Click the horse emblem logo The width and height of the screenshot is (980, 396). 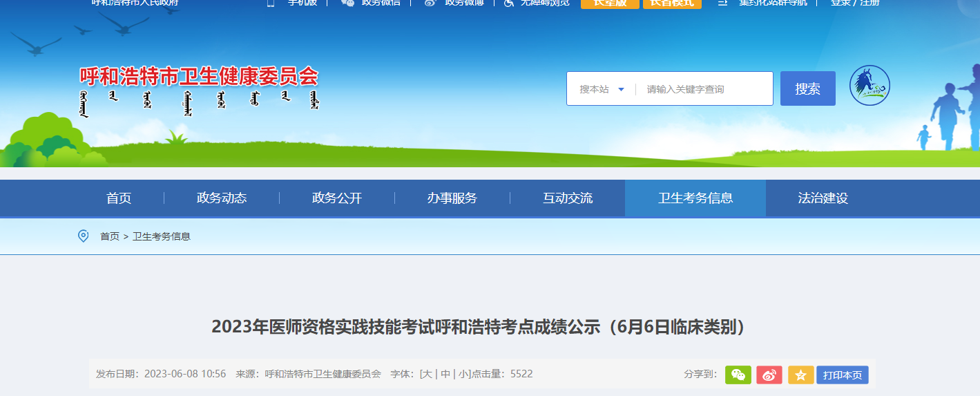869,86
